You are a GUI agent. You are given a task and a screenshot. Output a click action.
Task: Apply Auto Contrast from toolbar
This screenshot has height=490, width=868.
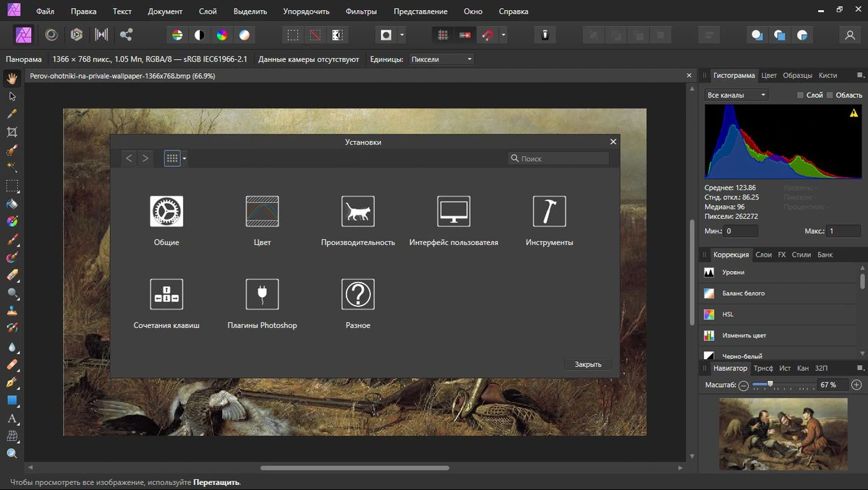click(x=199, y=35)
